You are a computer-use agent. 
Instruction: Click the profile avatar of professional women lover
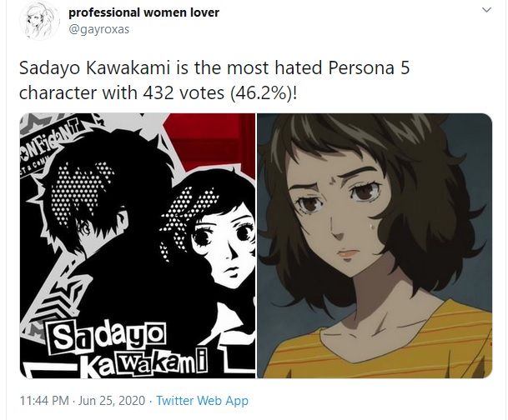40,22
